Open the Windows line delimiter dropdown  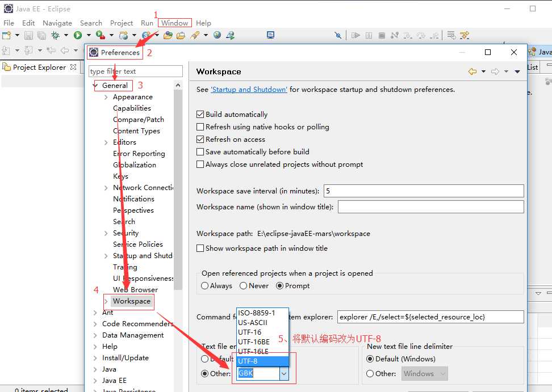tap(443, 373)
